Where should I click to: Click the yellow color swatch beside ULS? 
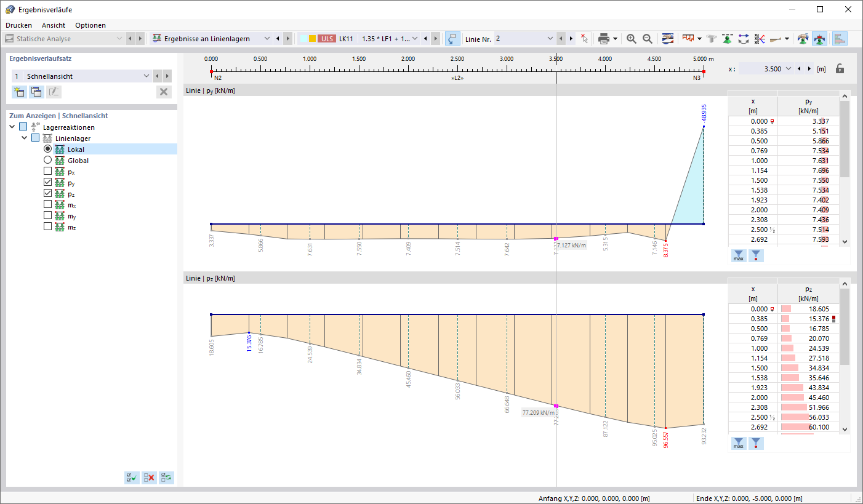[x=313, y=39]
